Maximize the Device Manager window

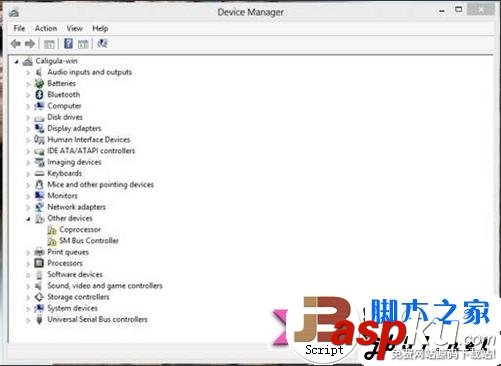(459, 10)
